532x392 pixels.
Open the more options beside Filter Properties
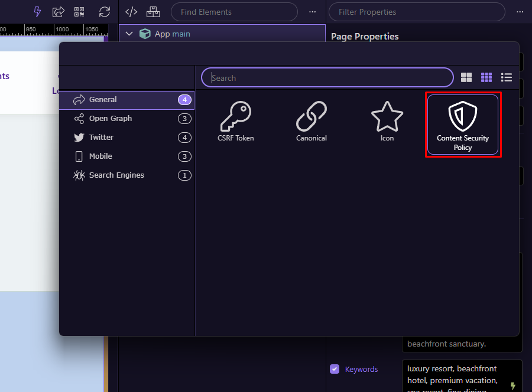[x=520, y=12]
